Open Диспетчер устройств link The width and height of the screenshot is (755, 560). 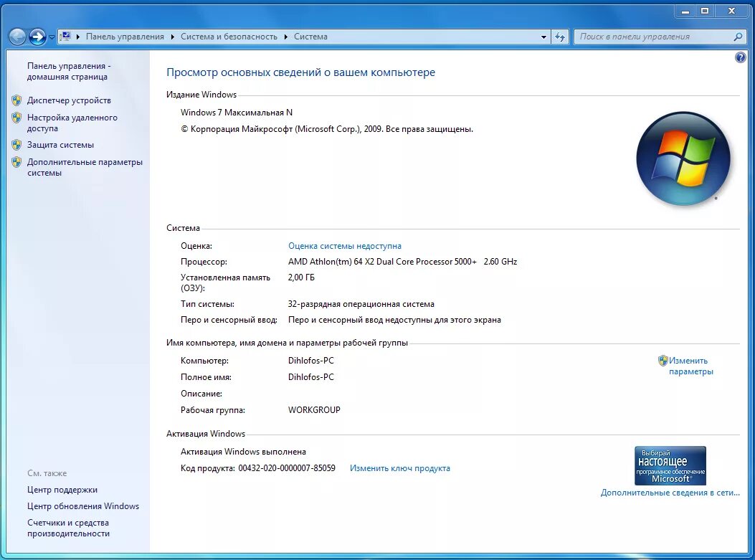point(69,100)
